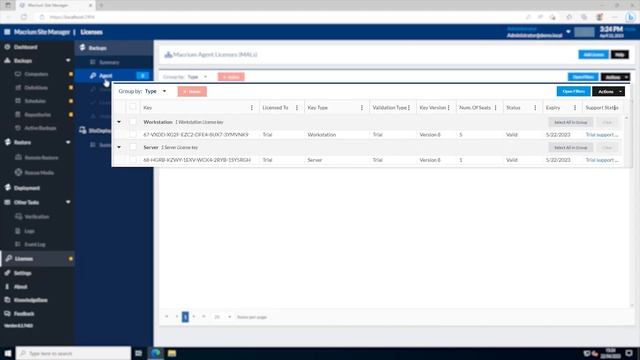Open Summary under the Backups licenses submenu
The height and width of the screenshot is (360, 640).
point(109,62)
